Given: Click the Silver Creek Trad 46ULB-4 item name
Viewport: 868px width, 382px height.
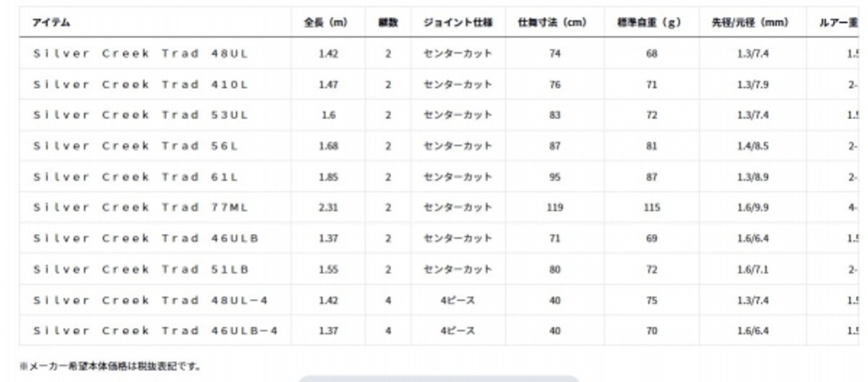Looking at the screenshot, I should coord(155,331).
